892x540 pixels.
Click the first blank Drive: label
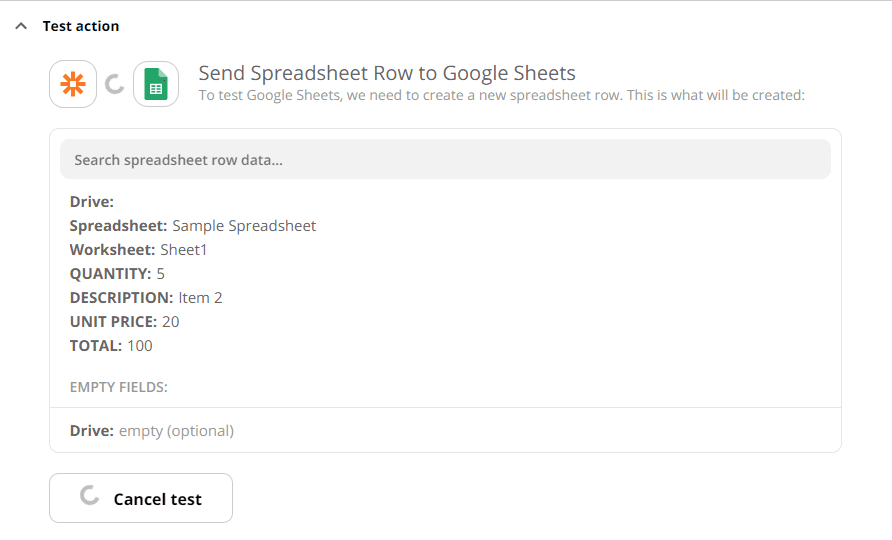pos(92,202)
